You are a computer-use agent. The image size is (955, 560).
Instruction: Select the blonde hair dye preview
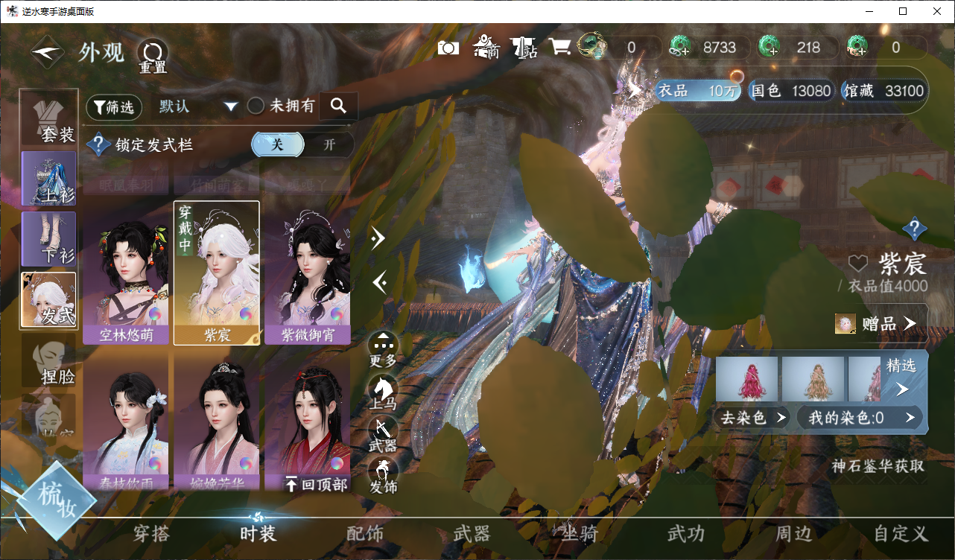point(813,379)
